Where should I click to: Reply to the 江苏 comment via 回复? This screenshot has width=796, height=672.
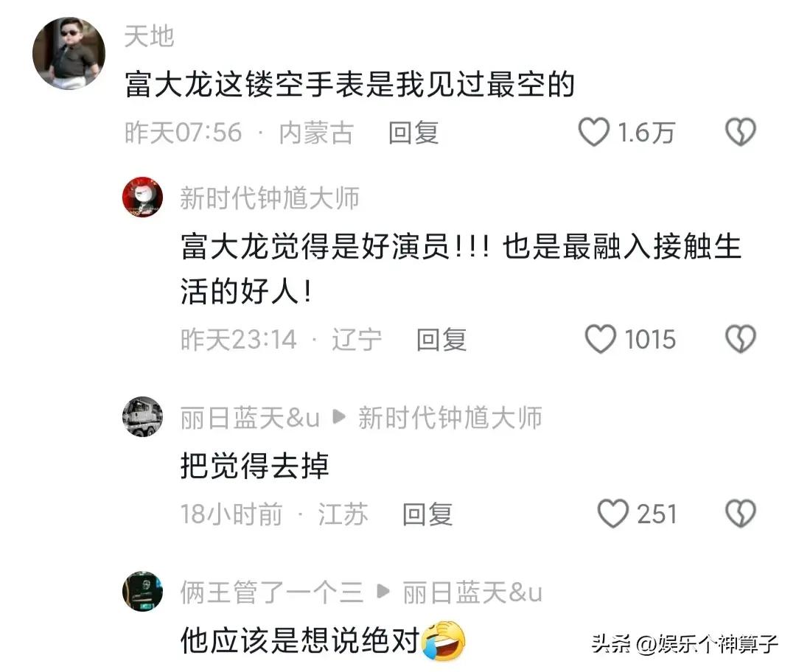pyautogui.click(x=427, y=514)
